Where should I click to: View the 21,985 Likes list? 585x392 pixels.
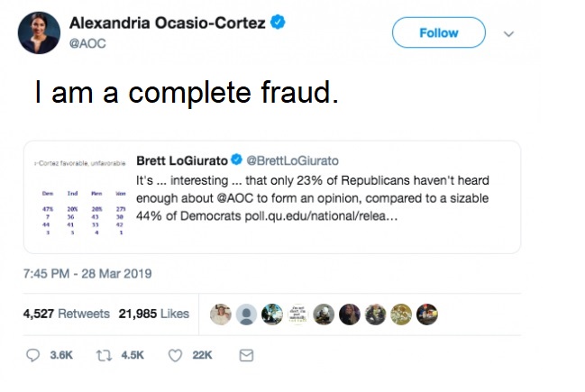click(x=153, y=314)
